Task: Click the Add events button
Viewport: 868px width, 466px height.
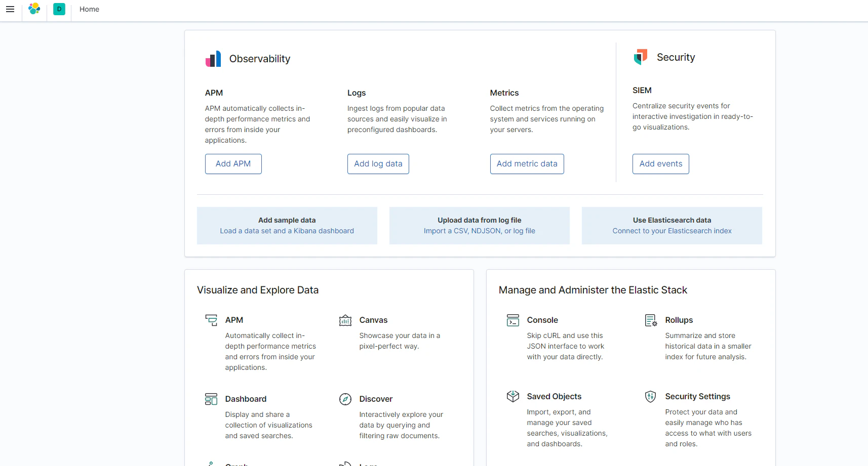Action: click(661, 164)
